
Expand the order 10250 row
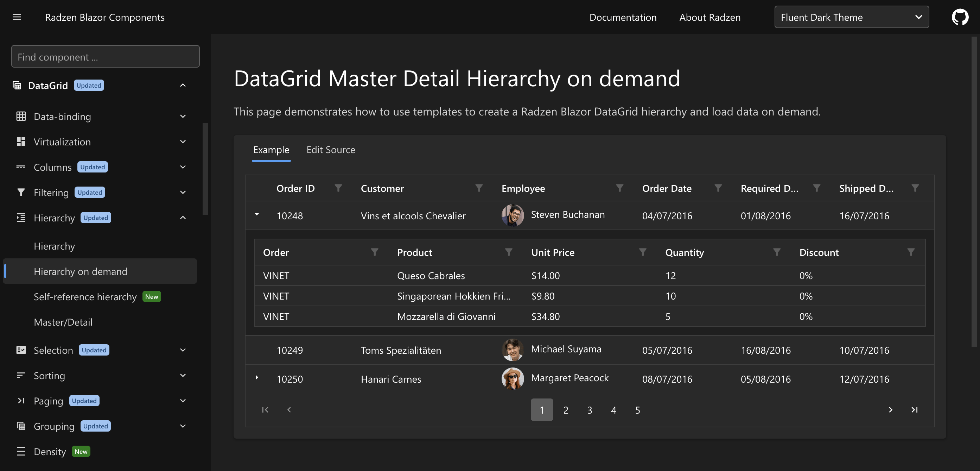point(257,377)
